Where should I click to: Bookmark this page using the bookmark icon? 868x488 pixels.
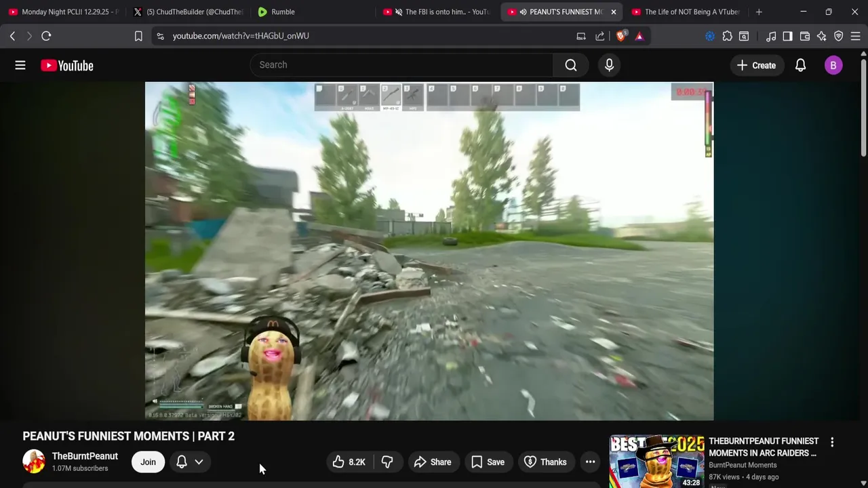138,36
